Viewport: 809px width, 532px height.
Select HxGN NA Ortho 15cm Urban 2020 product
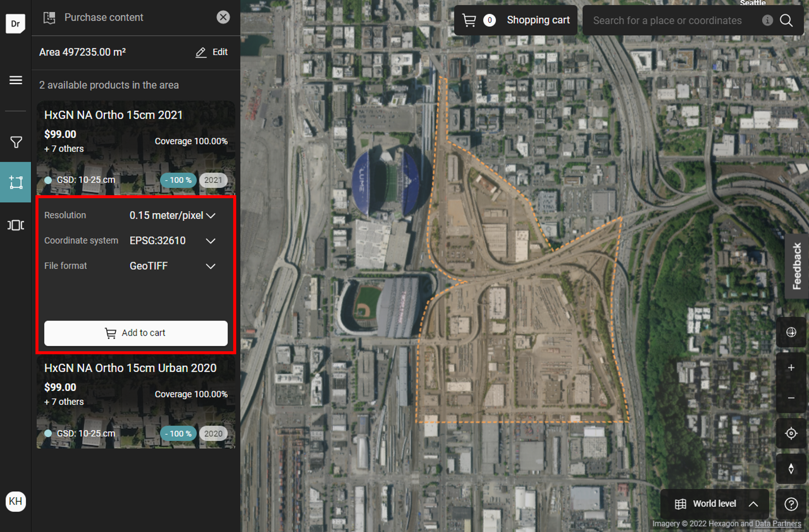tap(136, 401)
